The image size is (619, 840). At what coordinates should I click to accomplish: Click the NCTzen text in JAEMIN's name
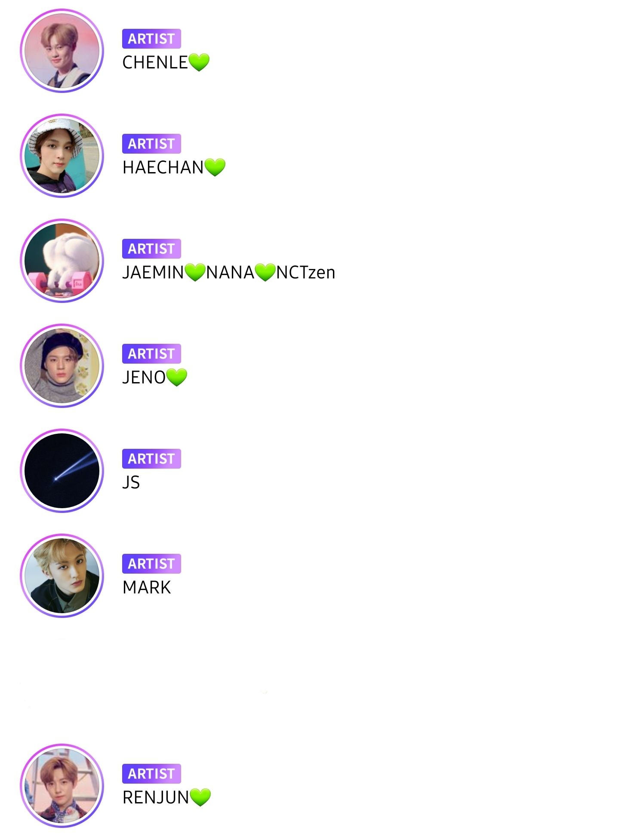[x=305, y=272]
